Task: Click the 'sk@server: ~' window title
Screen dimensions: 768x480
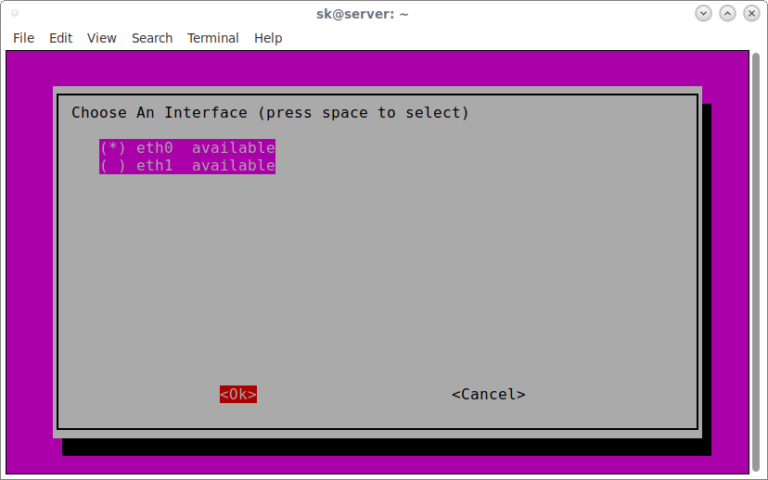Action: pyautogui.click(x=361, y=13)
